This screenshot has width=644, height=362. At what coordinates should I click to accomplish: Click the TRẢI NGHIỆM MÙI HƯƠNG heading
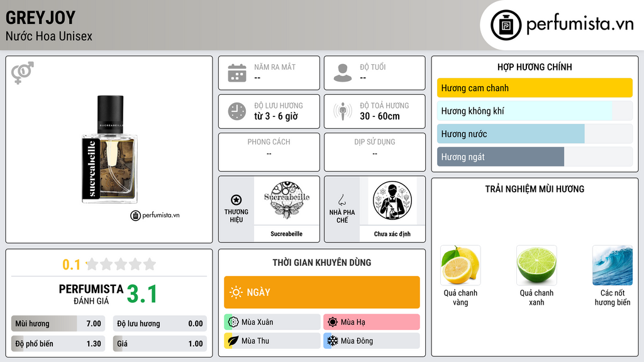[x=535, y=189]
